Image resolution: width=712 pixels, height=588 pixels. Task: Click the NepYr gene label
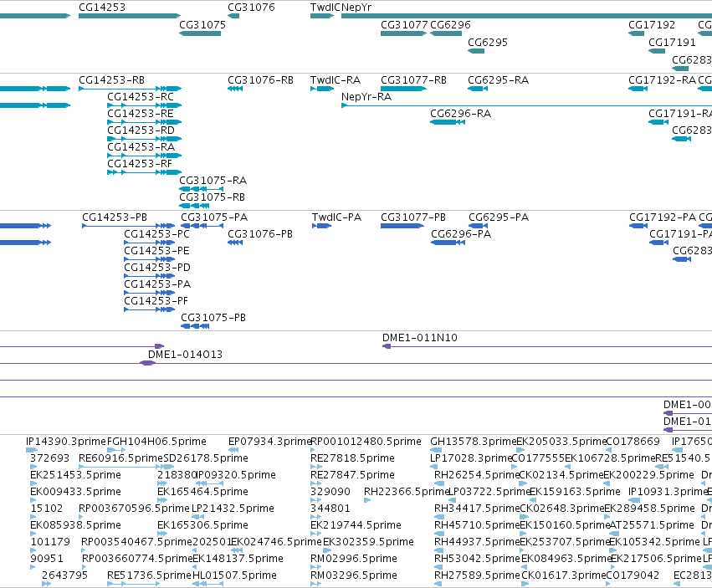tap(356, 8)
